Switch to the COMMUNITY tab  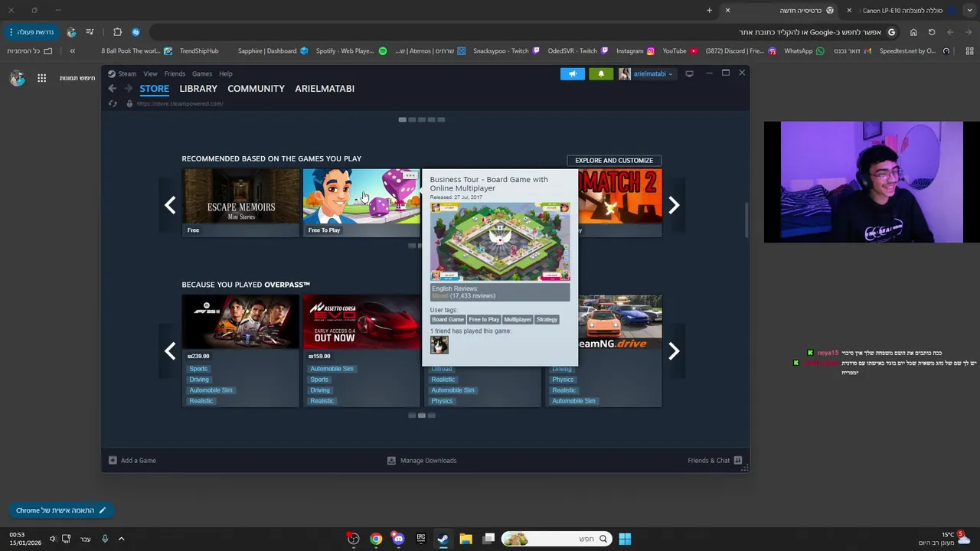click(x=256, y=88)
